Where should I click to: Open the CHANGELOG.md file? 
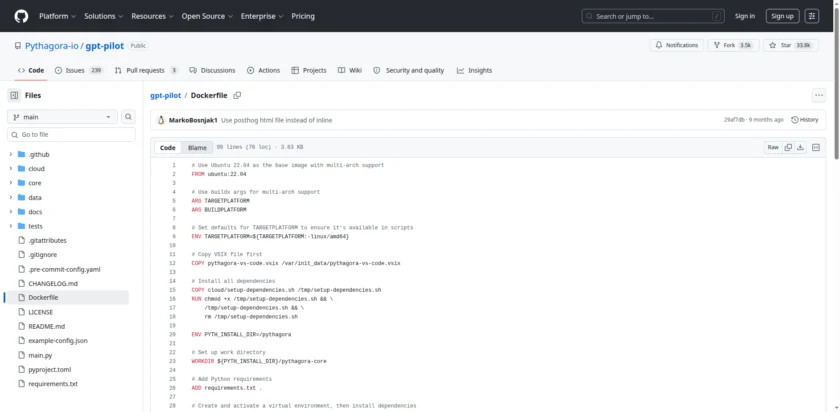[53, 283]
